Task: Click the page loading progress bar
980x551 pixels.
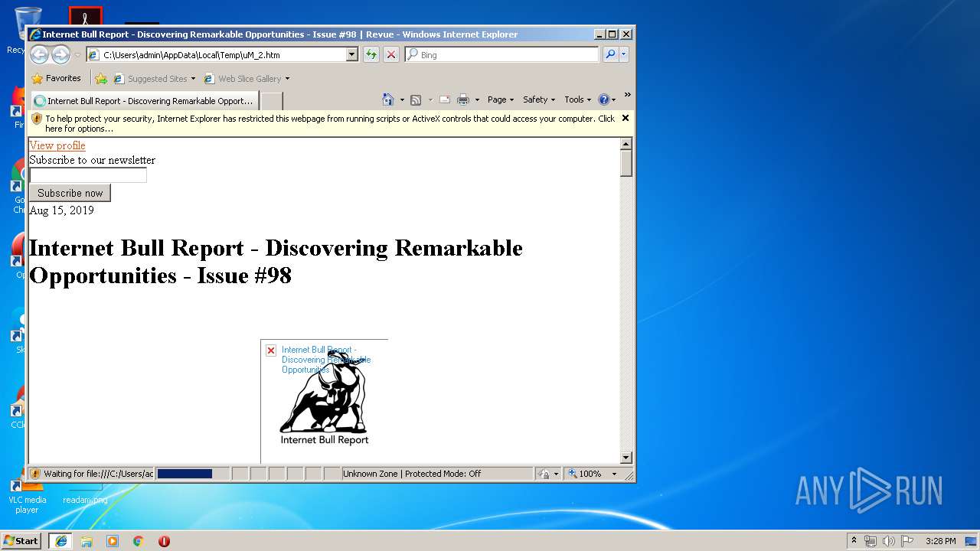Action: pos(194,474)
